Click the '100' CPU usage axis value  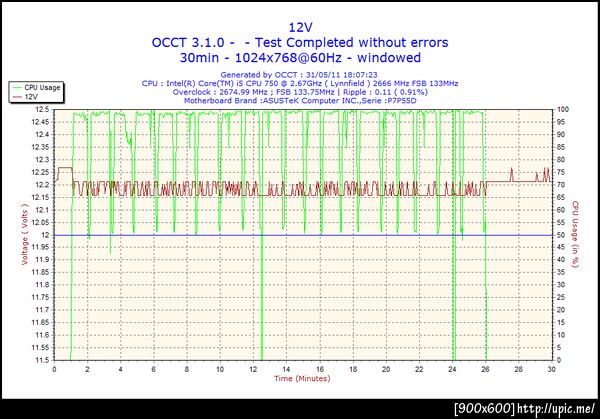pyautogui.click(x=562, y=109)
